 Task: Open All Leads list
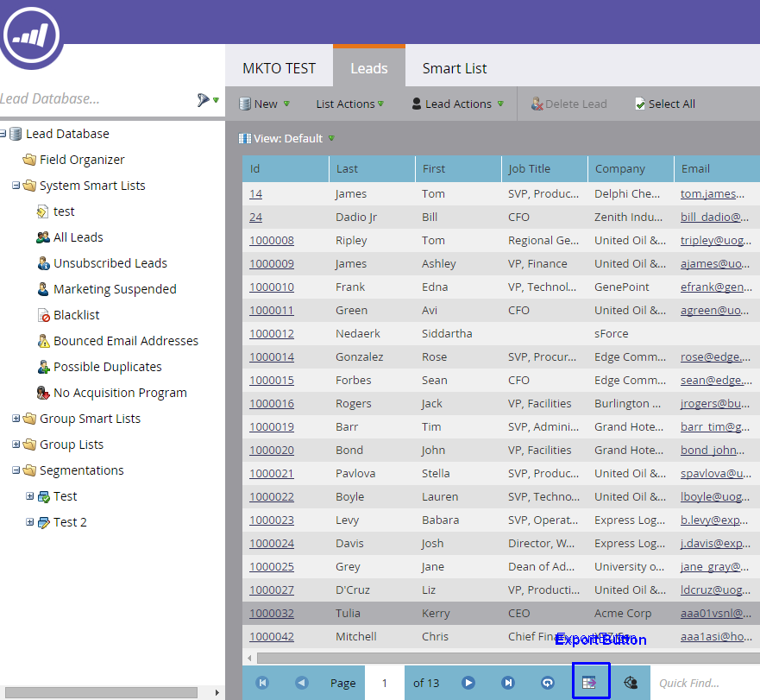pyautogui.click(x=70, y=237)
